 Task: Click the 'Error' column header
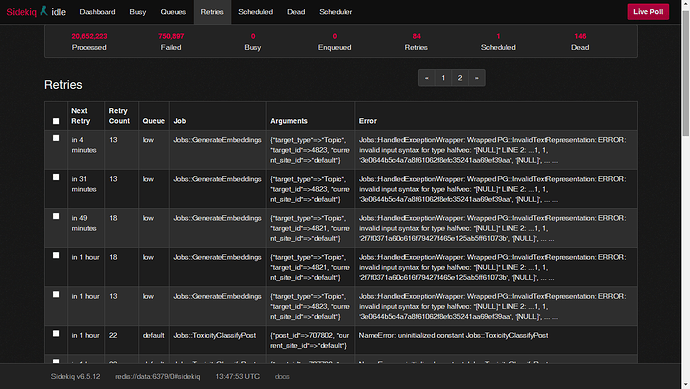click(x=367, y=121)
